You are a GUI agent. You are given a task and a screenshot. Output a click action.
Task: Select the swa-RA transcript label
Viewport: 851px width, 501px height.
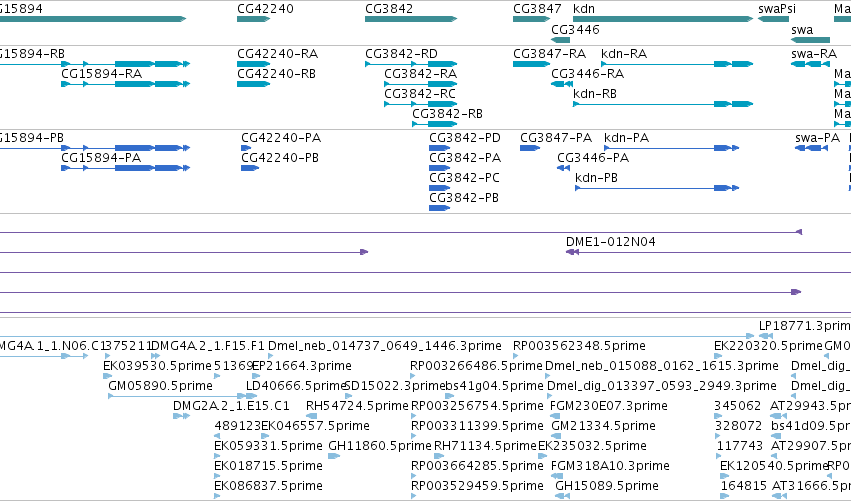814,54
